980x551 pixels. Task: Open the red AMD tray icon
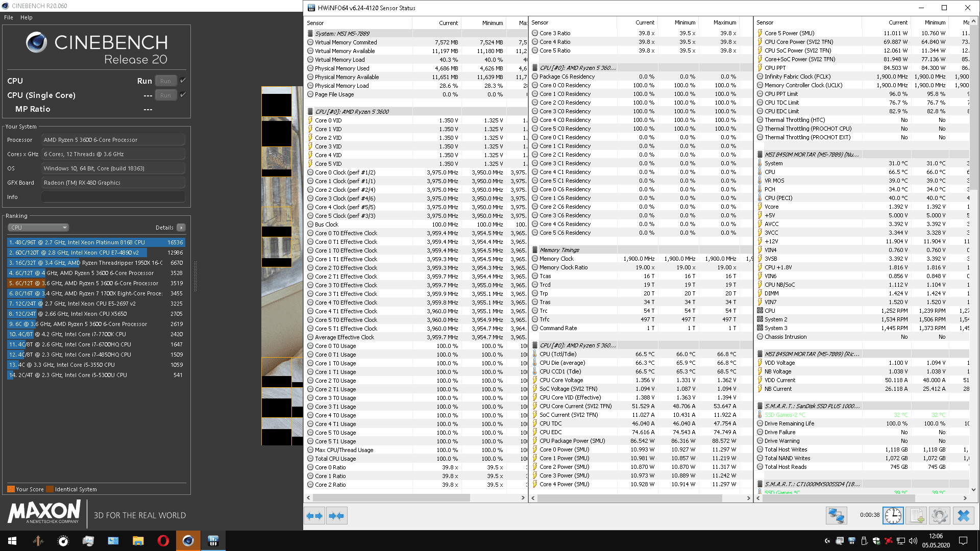pos(889,541)
